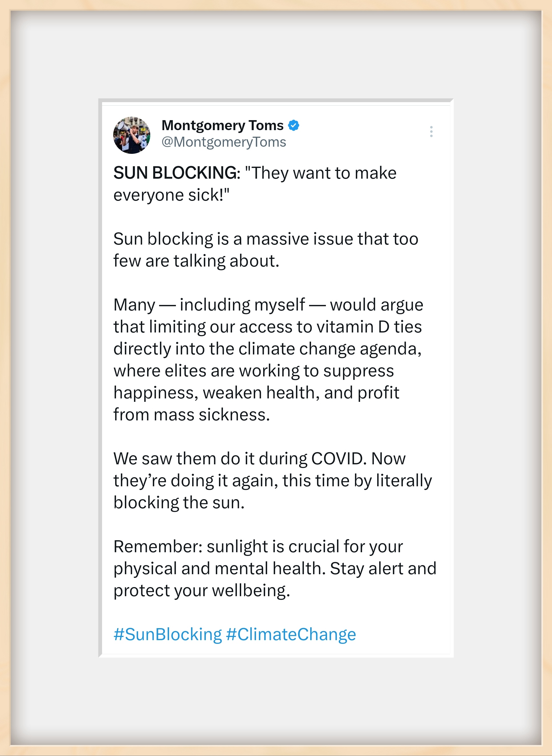Select paragraph beginning "Sun blocking is a massive"
The width and height of the screenshot is (552, 756).
point(265,250)
